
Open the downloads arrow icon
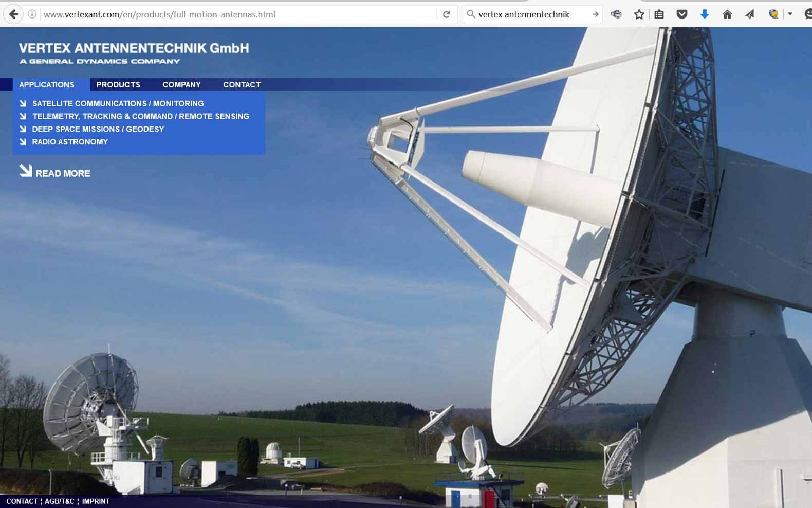[705, 14]
